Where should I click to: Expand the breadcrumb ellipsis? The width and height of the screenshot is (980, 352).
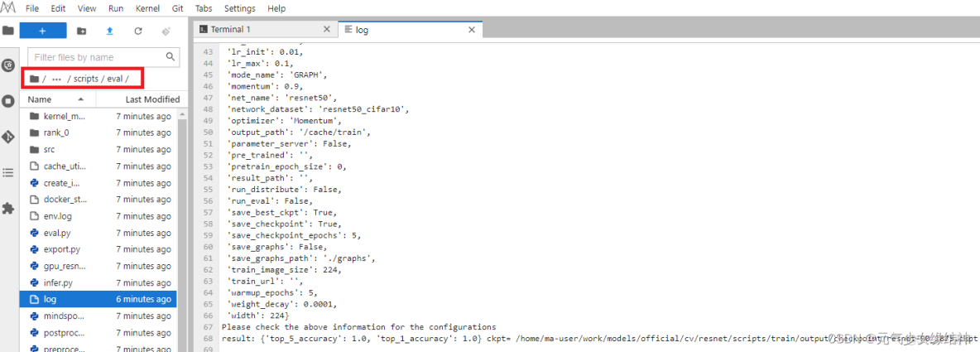[x=57, y=79]
